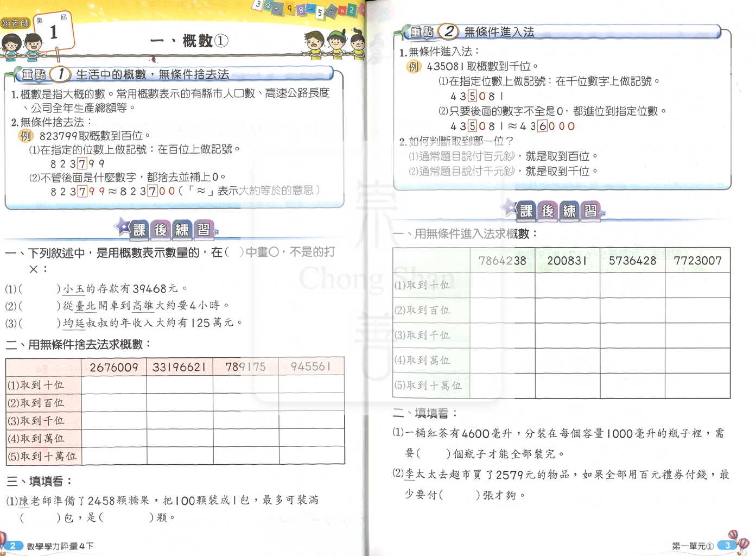756x556 pixels.
Task: Click column header "789175"
Action: coord(246,367)
